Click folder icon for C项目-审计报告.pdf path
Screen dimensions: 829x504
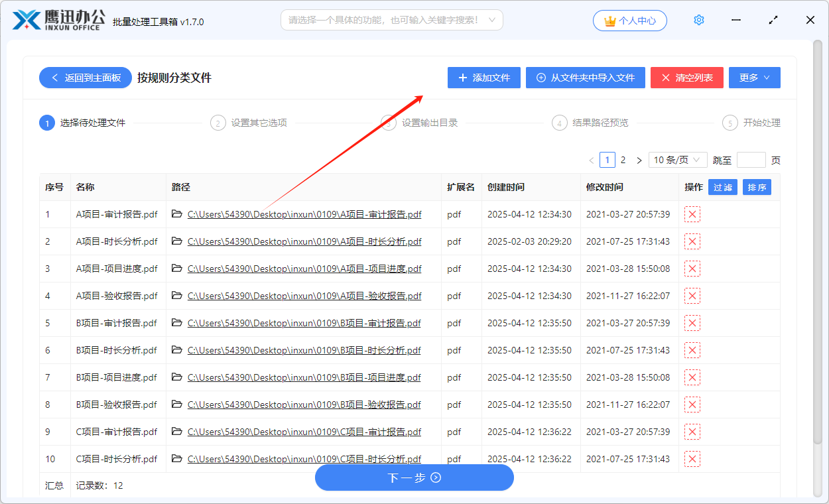[176, 432]
